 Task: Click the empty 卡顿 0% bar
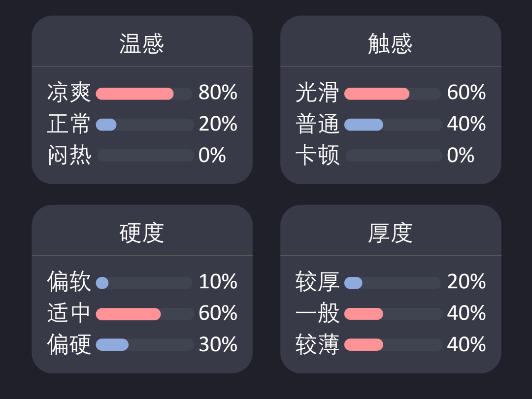[x=393, y=155]
